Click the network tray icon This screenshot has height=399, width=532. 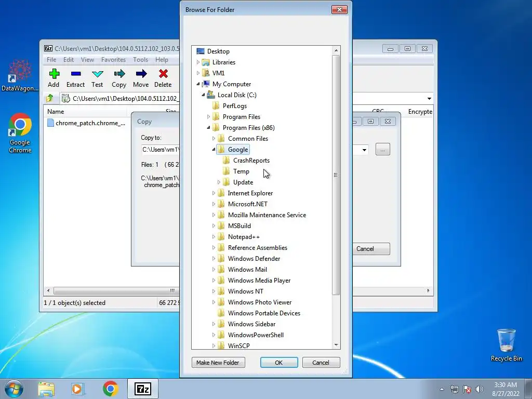tap(454, 389)
